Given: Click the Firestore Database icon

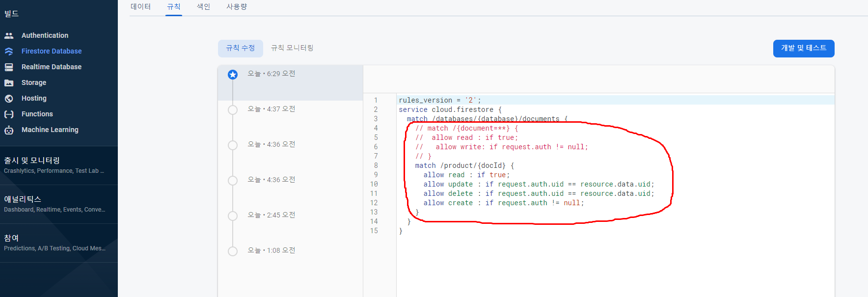Looking at the screenshot, I should [x=9, y=51].
